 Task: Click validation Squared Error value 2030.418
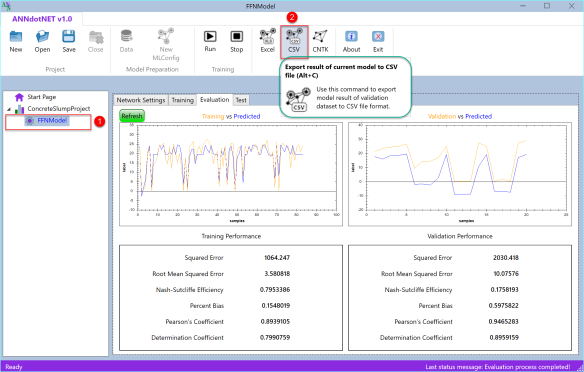[x=506, y=258]
